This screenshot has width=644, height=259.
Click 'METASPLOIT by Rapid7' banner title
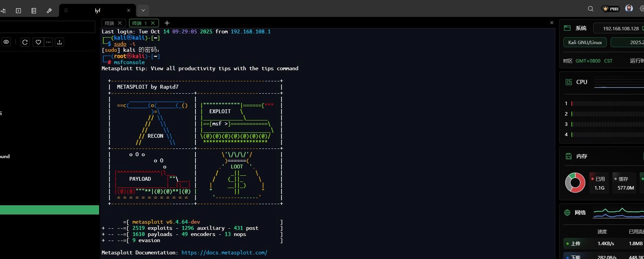coord(147,87)
